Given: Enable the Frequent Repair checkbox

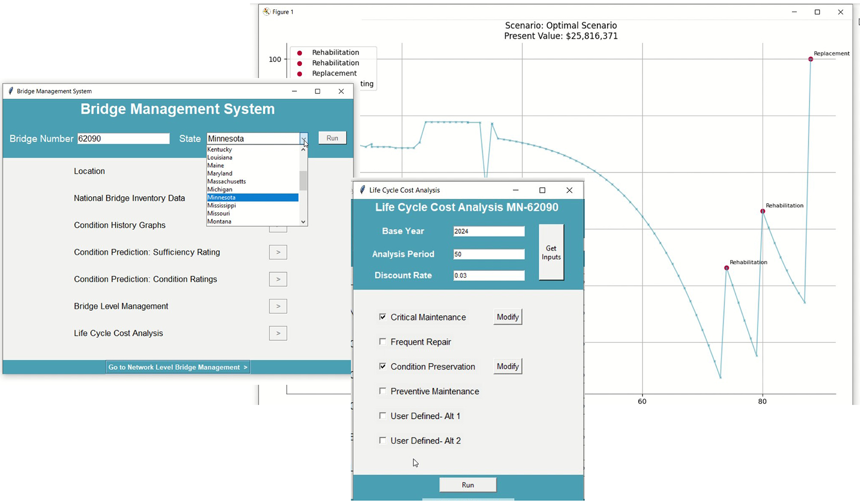Looking at the screenshot, I should click(x=382, y=342).
